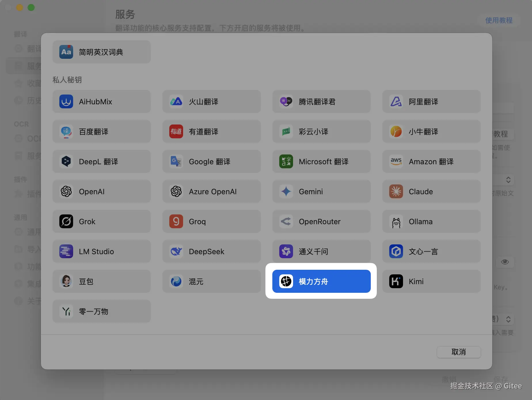The height and width of the screenshot is (400, 532).
Task: Click the black Grok icon
Action: [x=66, y=222]
